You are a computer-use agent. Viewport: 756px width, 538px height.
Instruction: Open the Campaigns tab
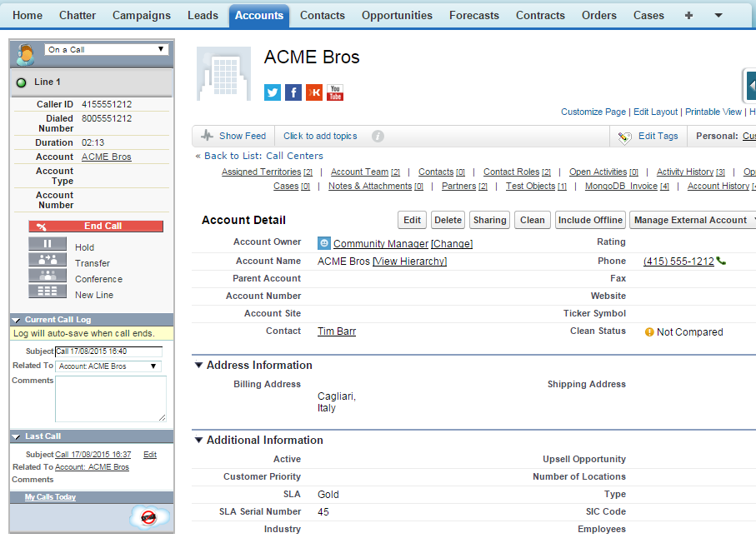click(x=141, y=16)
